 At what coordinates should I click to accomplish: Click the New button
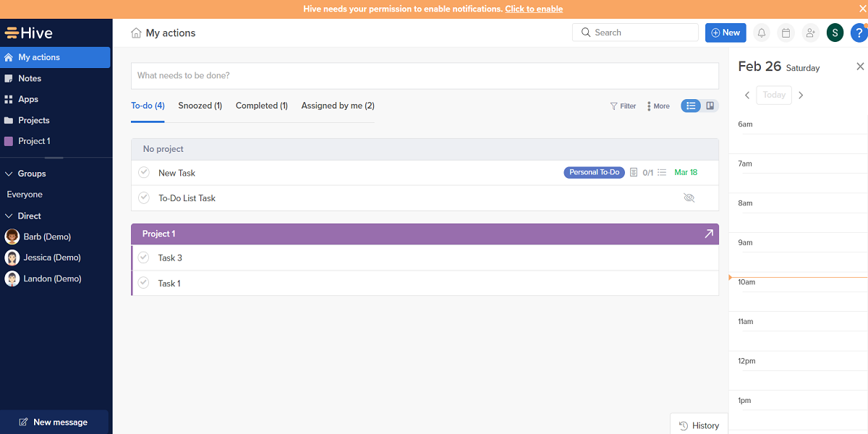point(726,33)
